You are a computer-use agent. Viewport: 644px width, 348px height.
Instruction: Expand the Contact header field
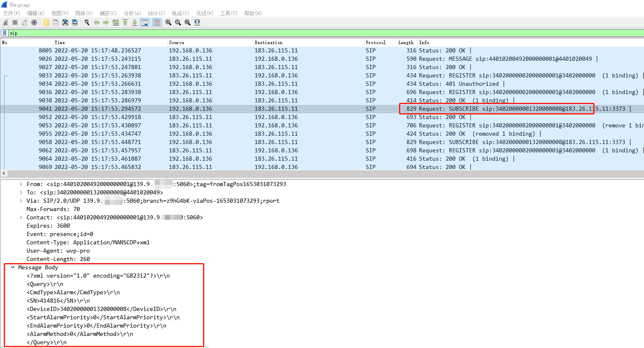tap(20, 217)
